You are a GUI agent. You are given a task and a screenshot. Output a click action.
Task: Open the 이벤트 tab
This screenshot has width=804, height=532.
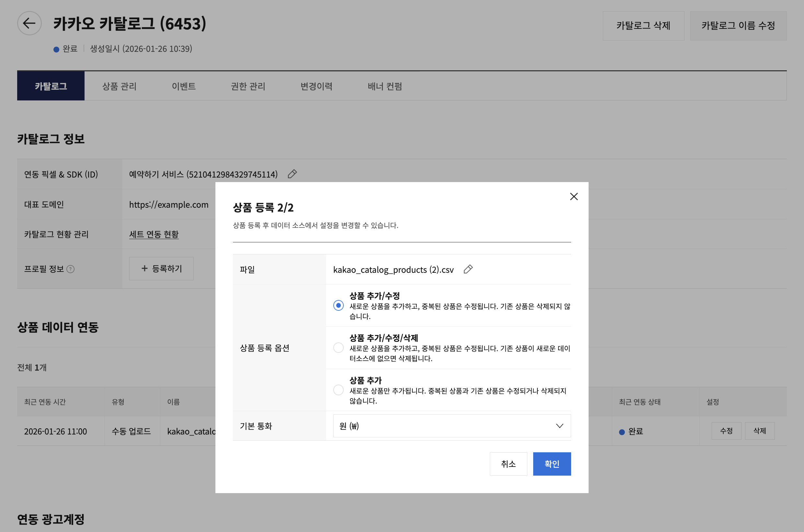coord(184,86)
